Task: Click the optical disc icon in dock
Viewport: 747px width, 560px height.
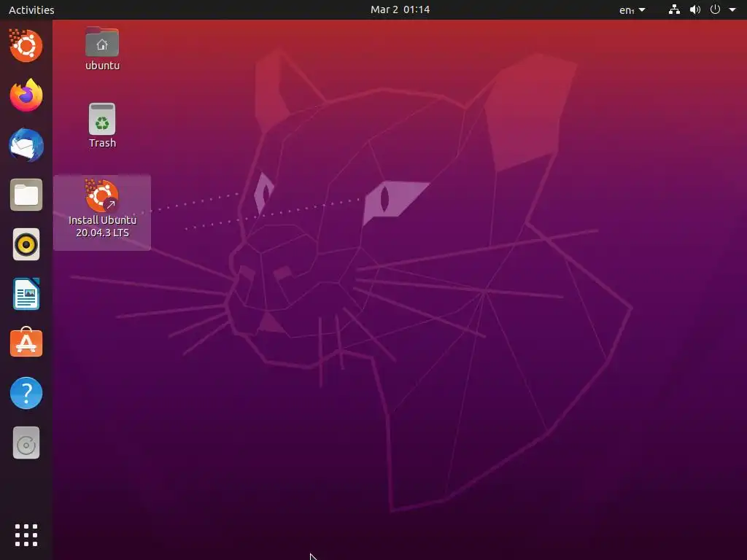Action: tap(26, 443)
